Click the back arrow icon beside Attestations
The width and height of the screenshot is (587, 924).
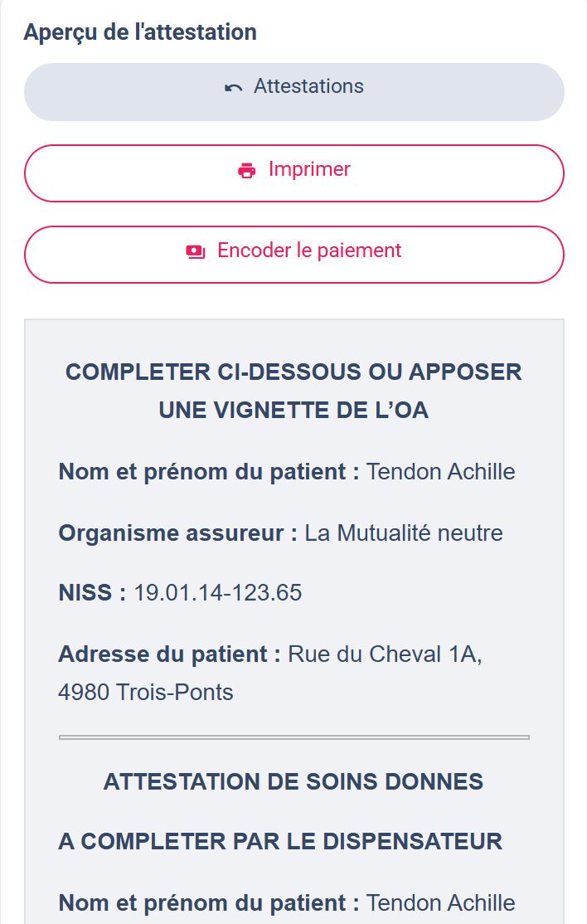(234, 87)
